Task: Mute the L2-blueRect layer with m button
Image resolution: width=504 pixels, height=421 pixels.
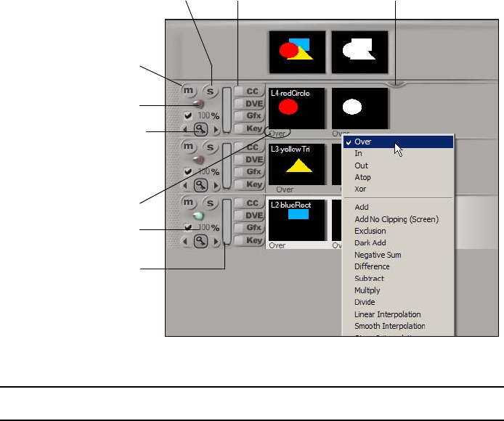Action: click(188, 202)
